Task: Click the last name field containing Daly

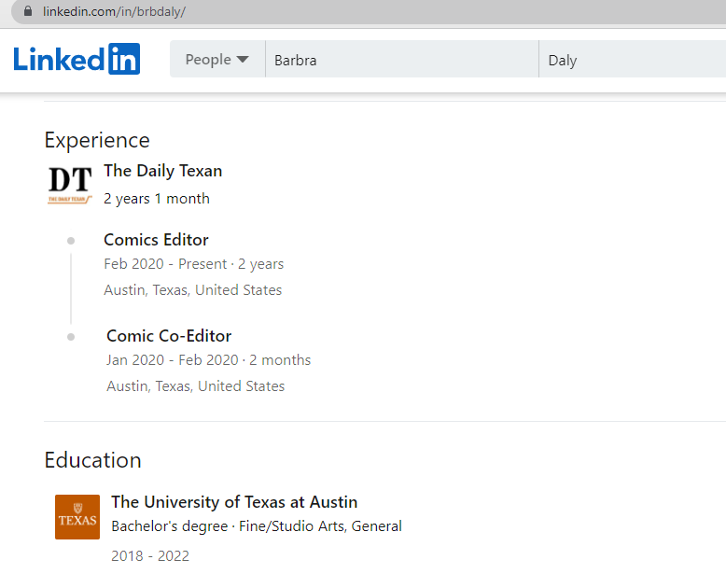Action: pyautogui.click(x=633, y=59)
